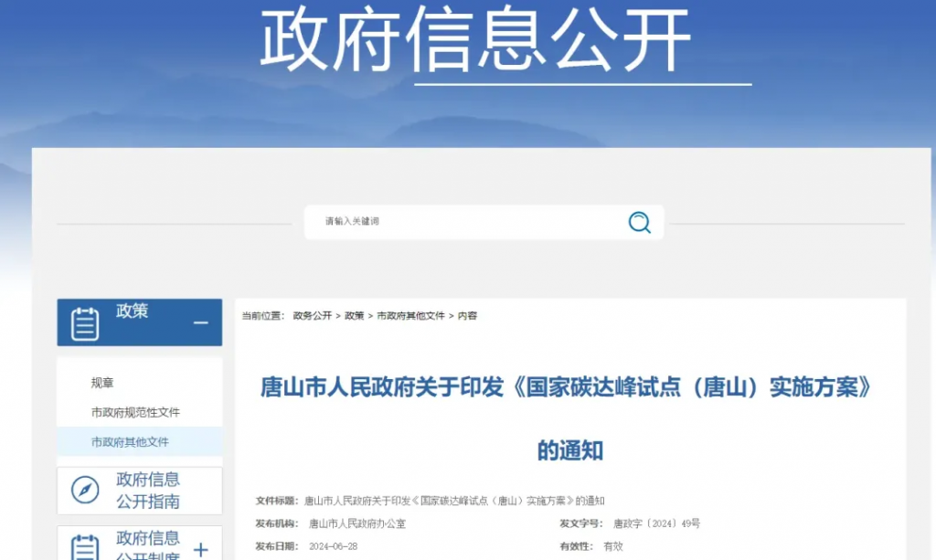Click the document number 唐政字〔2024〕49号

656,523
